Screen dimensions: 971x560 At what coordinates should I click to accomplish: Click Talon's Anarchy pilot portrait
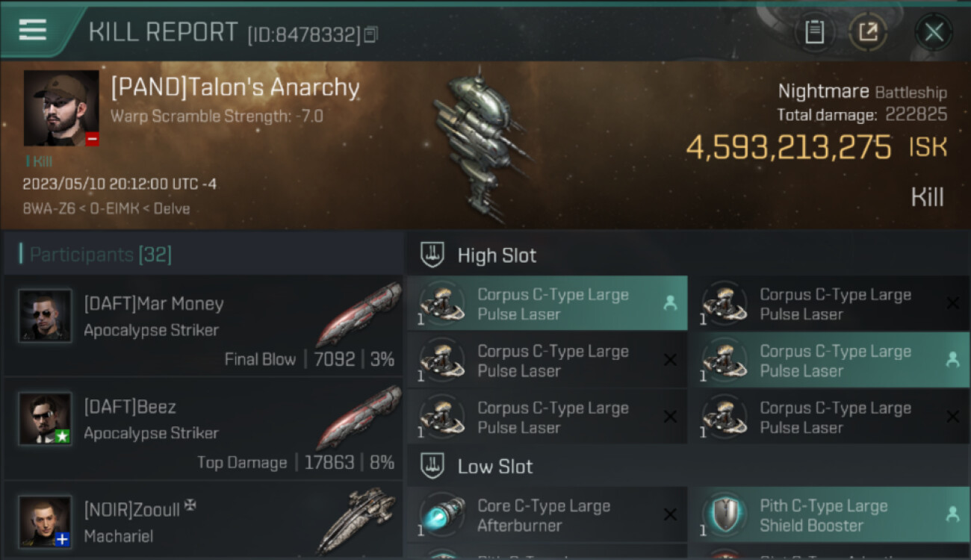pyautogui.click(x=61, y=108)
